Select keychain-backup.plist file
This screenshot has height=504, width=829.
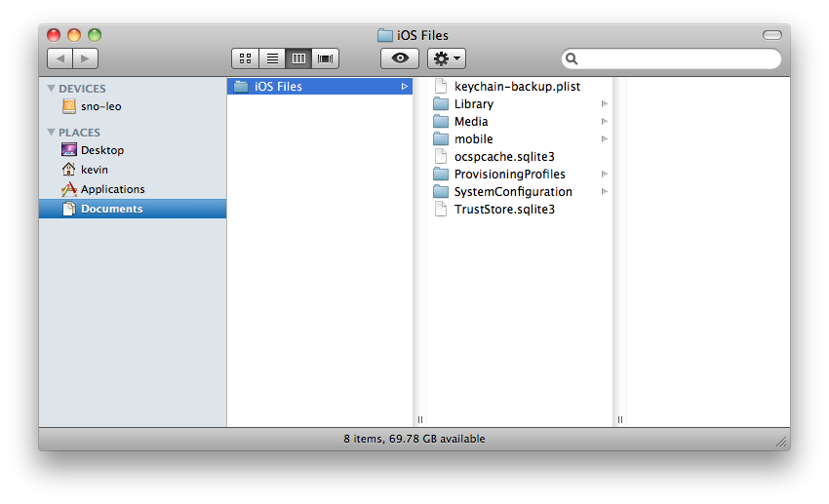click(x=519, y=86)
